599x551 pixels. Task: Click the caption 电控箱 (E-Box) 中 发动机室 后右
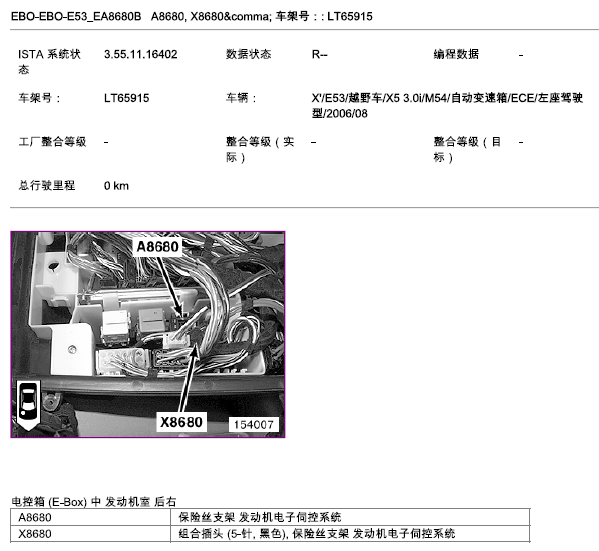[94, 501]
